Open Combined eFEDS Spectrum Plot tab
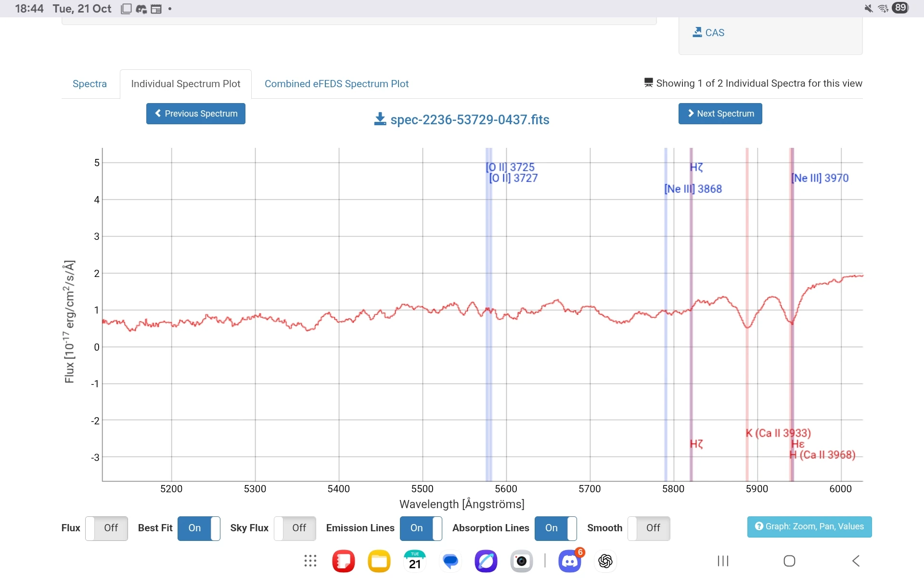Screen dimensions: 924x578 pyautogui.click(x=336, y=84)
